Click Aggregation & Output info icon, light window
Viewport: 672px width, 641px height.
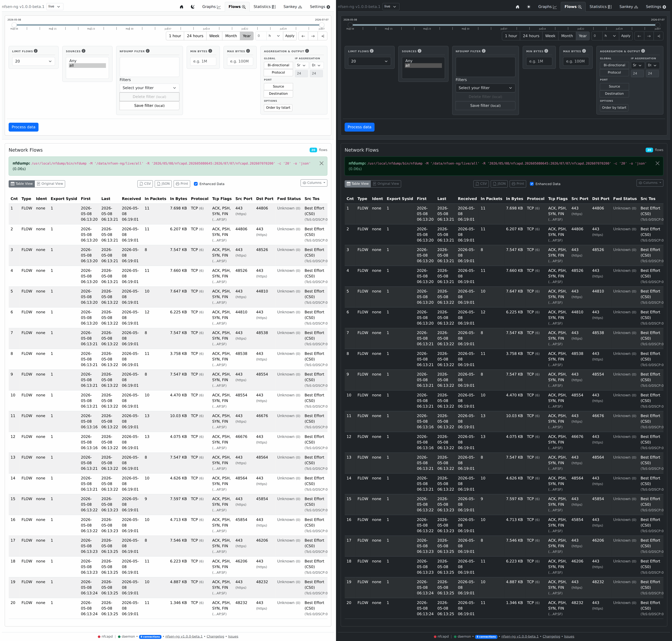pyautogui.click(x=307, y=51)
